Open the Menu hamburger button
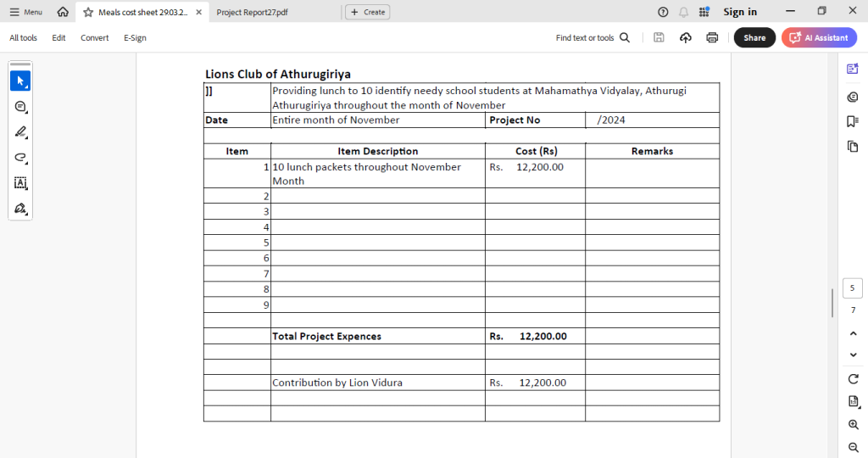868x458 pixels. point(25,12)
